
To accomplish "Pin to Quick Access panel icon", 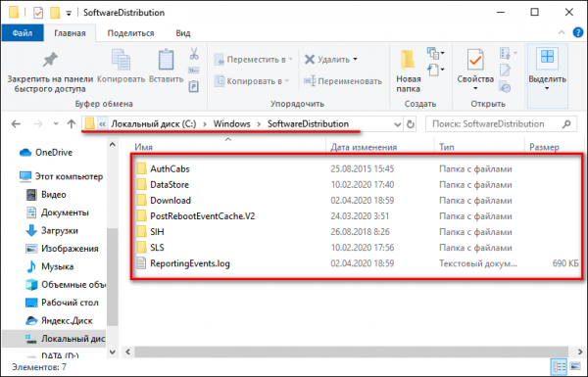I will point(50,60).
